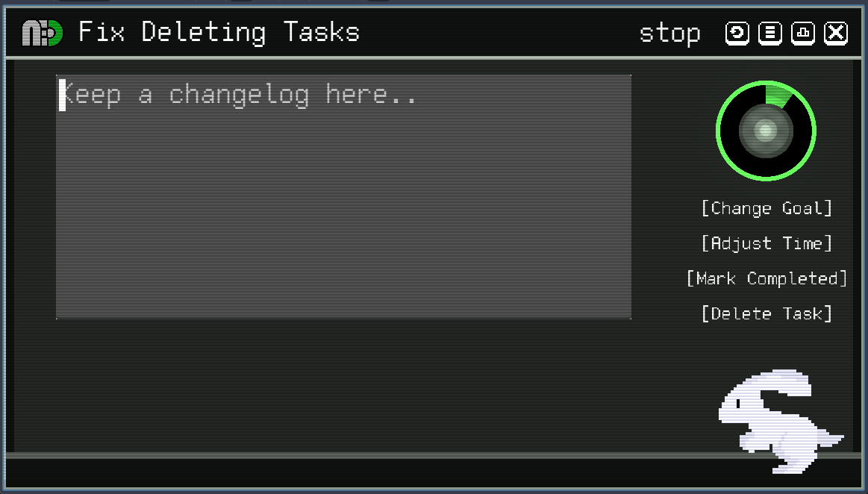868x494 pixels.
Task: Click the Fix Deleting Tasks title
Action: click(x=219, y=33)
